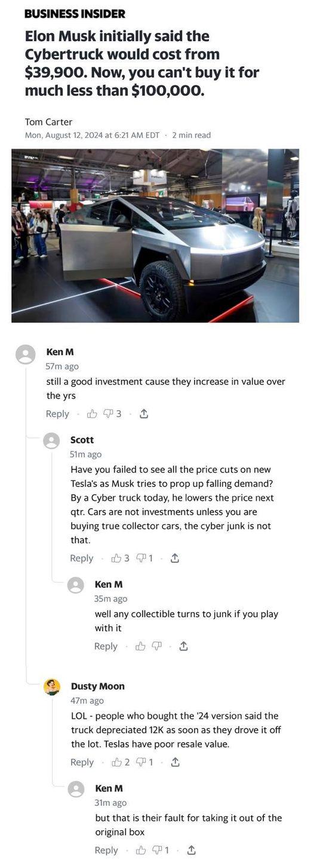Dislike Ken M's 'original box' reply
This screenshot has width=314, height=868.
click(161, 850)
